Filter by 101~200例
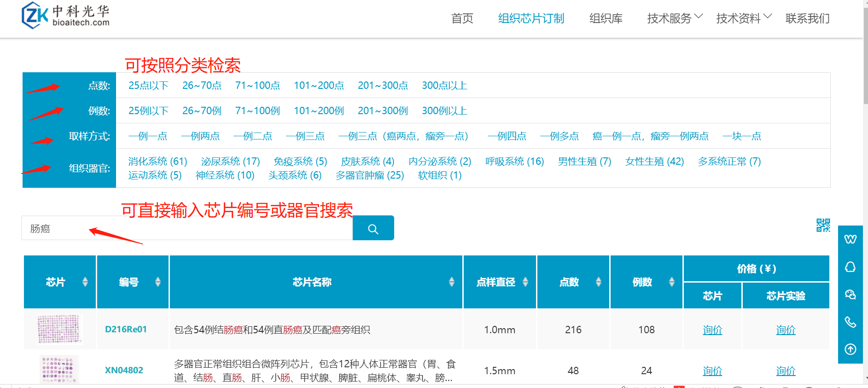 pyautogui.click(x=319, y=111)
